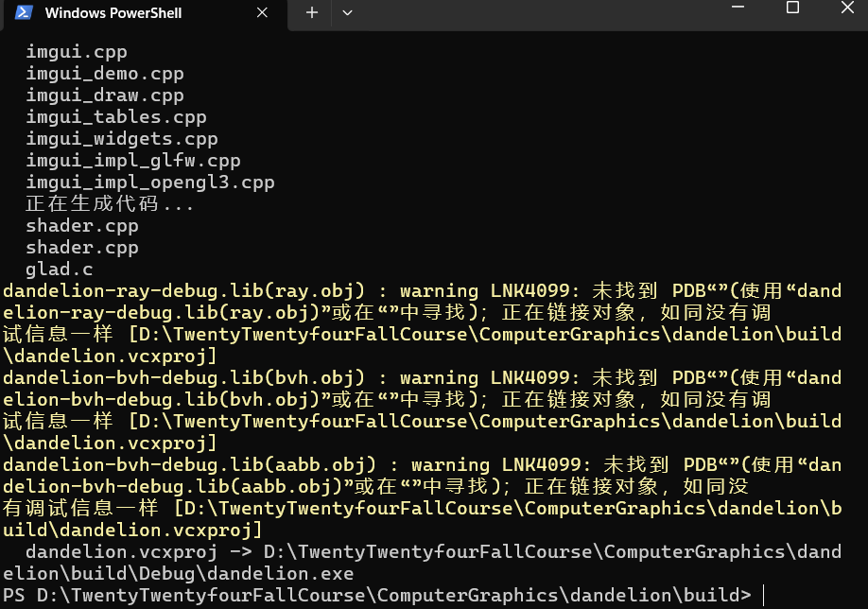
Task: Click the imgui_demo.cpp output line
Action: click(x=104, y=73)
